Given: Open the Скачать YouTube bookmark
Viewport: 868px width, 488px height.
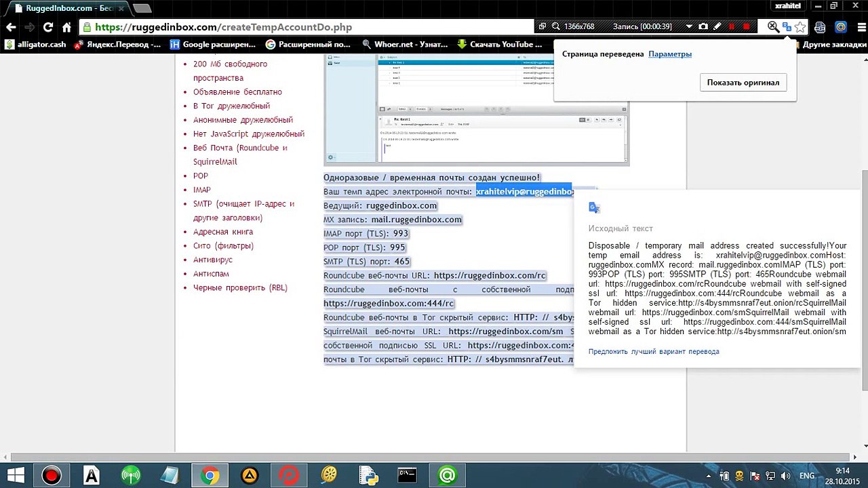Looking at the screenshot, I should [x=500, y=45].
